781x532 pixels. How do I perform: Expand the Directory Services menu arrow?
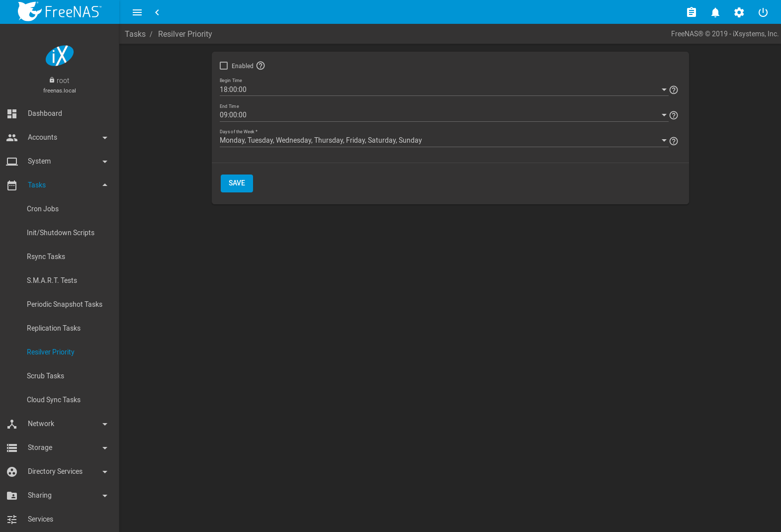click(x=105, y=472)
